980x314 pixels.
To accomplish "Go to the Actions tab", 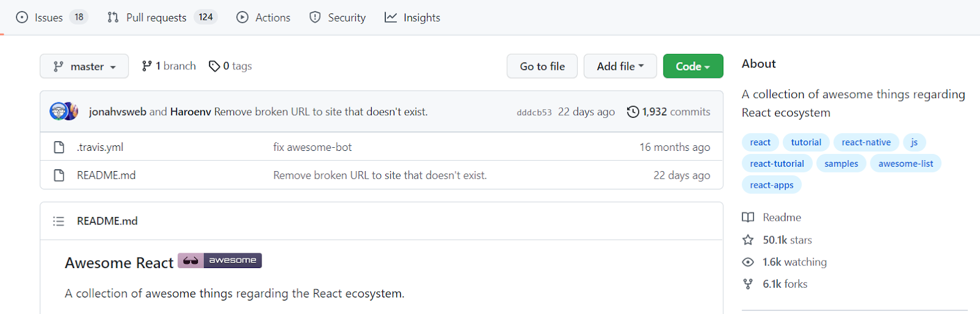I will [x=263, y=18].
